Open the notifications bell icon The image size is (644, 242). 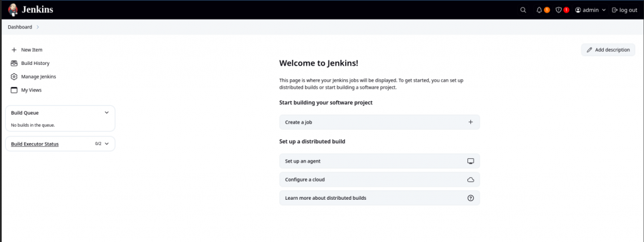tap(539, 10)
